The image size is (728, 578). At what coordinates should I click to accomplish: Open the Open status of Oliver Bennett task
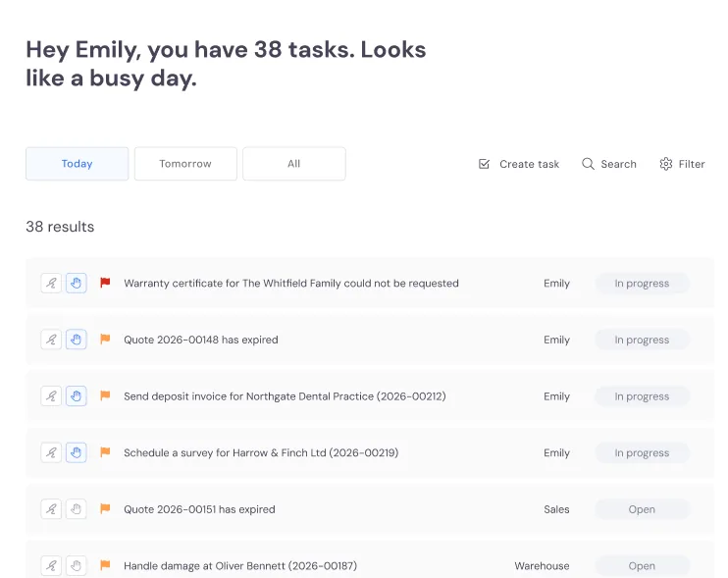(x=642, y=566)
